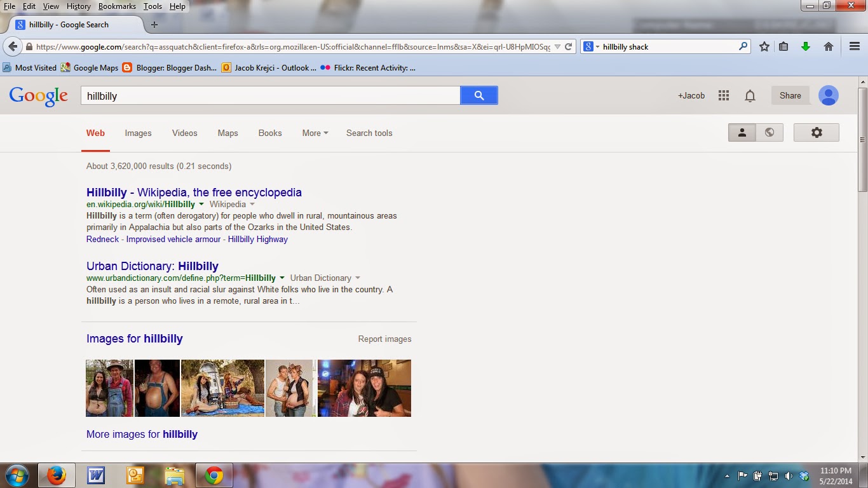
Task: Click the Search tools option
Action: point(369,133)
